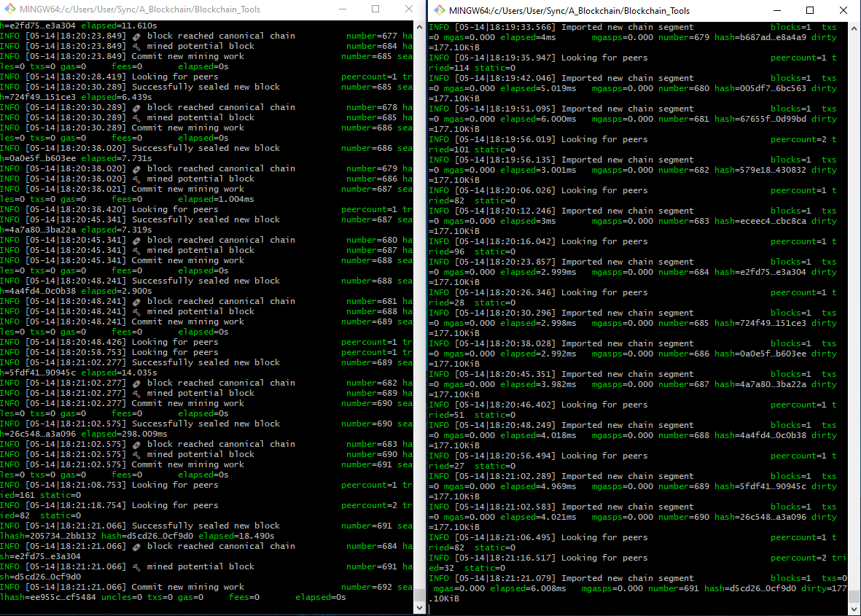This screenshot has width=861, height=616.
Task: Minimize the left MINGW64 terminal window
Action: click(x=343, y=9)
